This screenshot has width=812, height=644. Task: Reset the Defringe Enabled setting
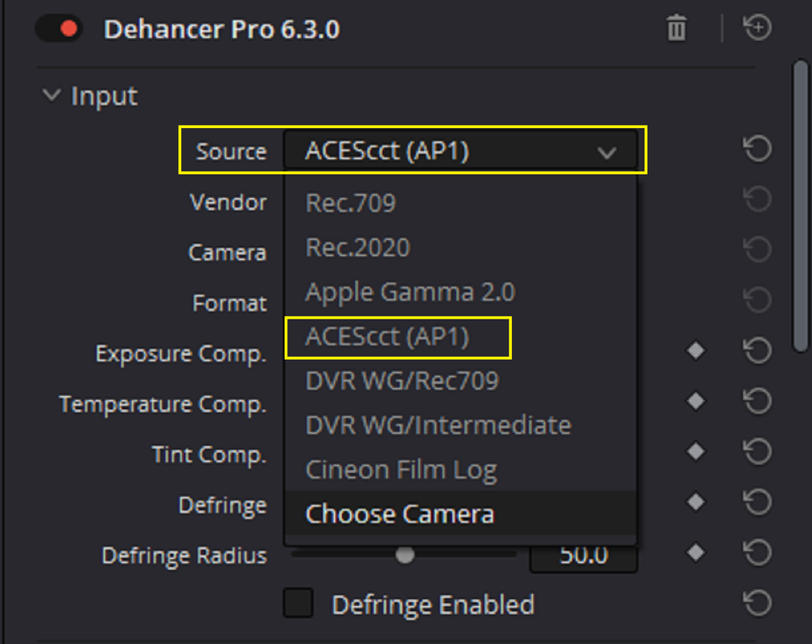click(x=757, y=603)
